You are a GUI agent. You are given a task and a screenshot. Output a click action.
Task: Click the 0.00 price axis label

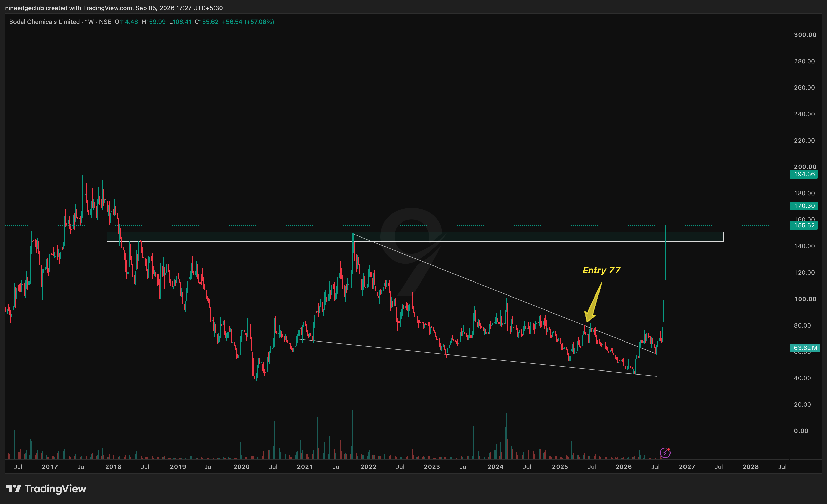tap(801, 431)
